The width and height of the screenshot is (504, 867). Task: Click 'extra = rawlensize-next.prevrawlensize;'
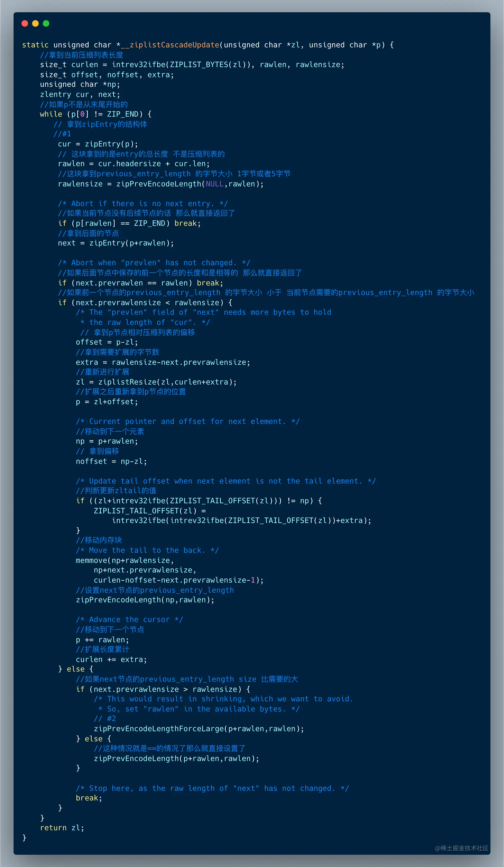(163, 362)
